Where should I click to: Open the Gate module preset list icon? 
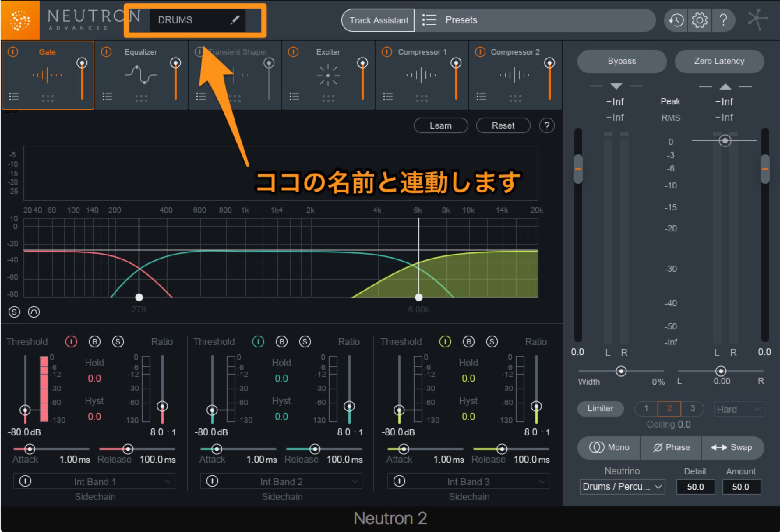click(x=14, y=97)
